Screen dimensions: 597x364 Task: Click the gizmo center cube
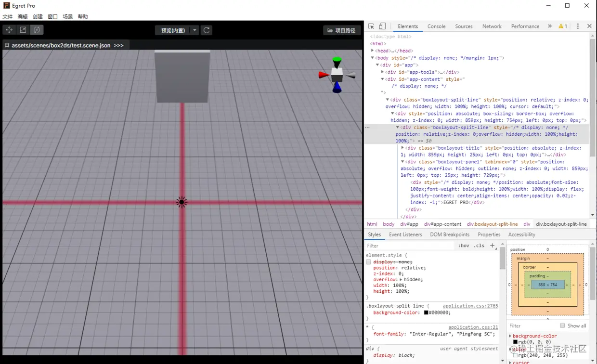pos(337,75)
